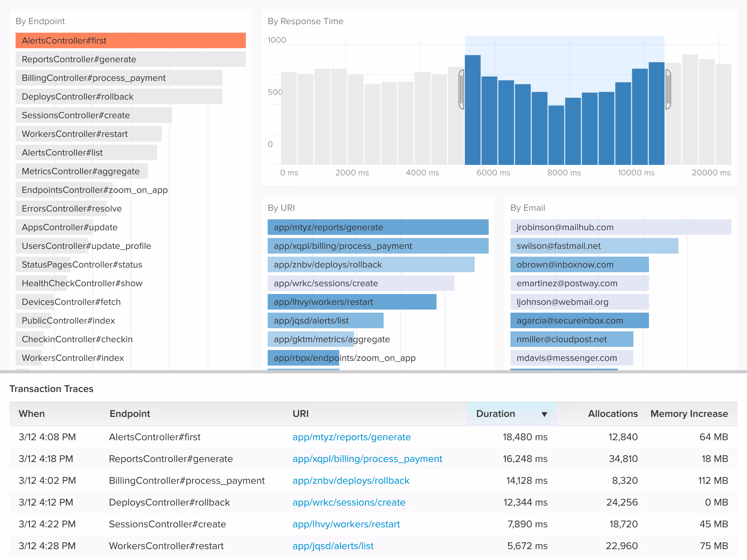Select app/znbv/deploys/rollback URI bar

(370, 264)
